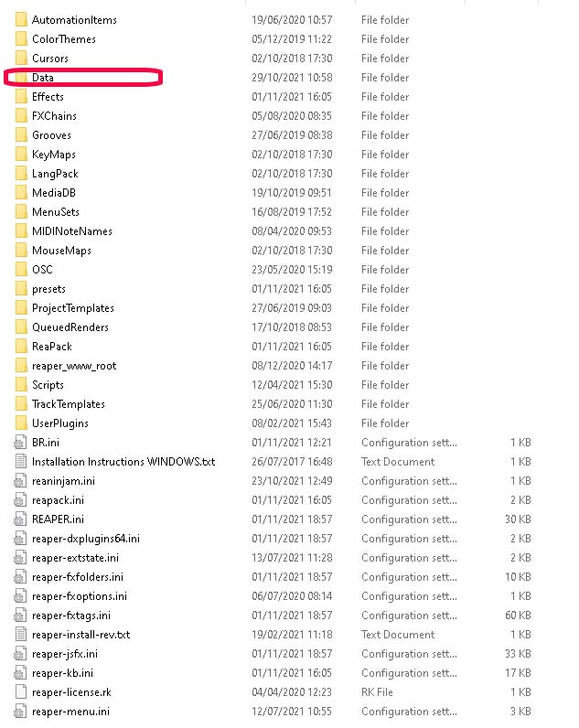This screenshot has height=728, width=579.
Task: Select the UserPlugins folder icon
Action: 21,423
